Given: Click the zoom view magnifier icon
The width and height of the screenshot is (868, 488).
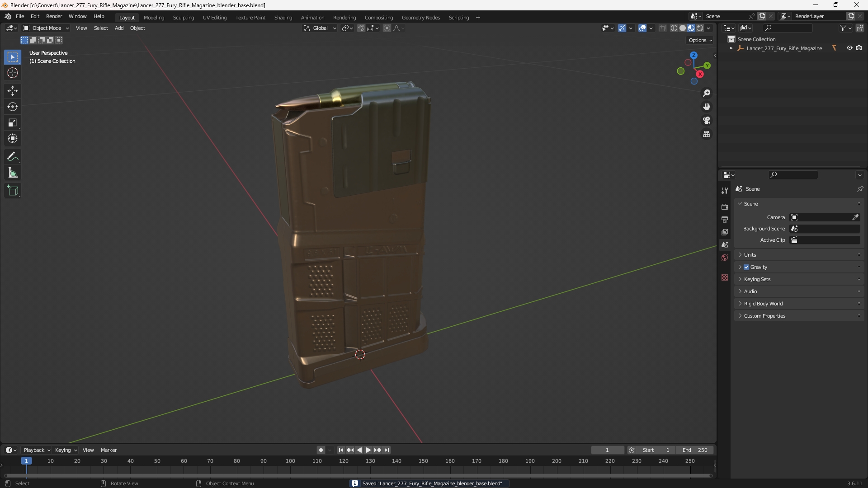Looking at the screenshot, I should 707,93.
